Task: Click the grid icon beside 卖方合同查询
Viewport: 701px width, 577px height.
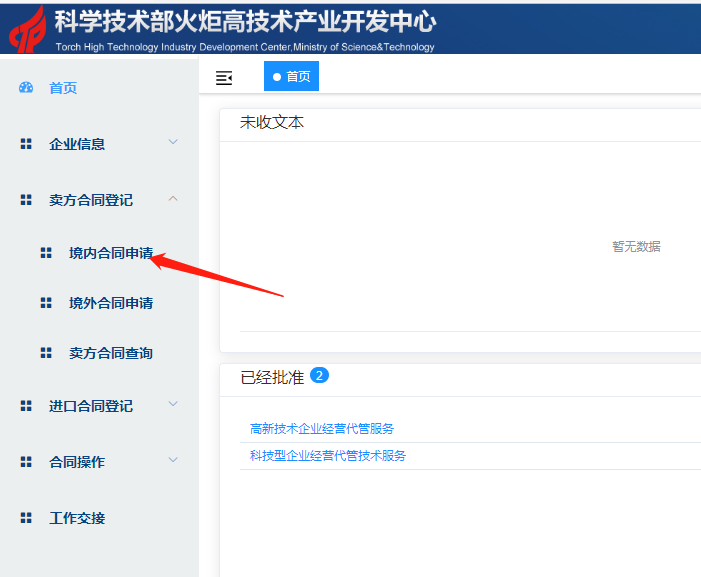Action: tap(46, 353)
